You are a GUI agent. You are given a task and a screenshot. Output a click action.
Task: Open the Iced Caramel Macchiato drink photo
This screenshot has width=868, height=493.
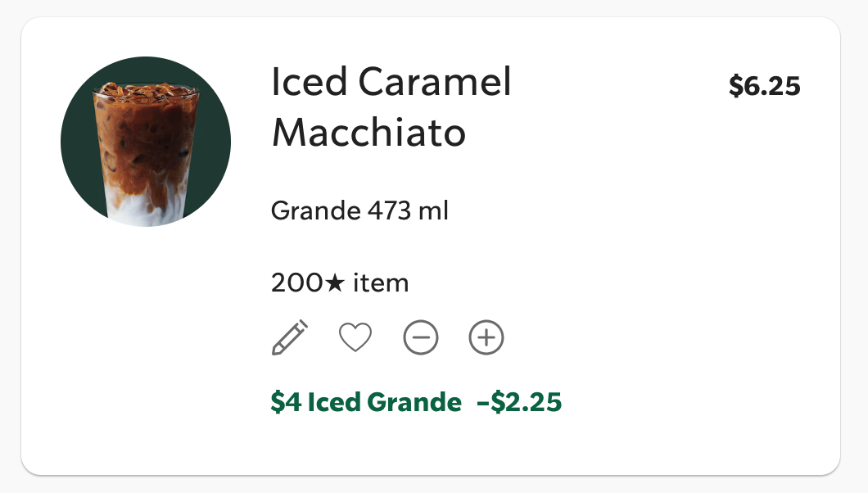tap(146, 142)
